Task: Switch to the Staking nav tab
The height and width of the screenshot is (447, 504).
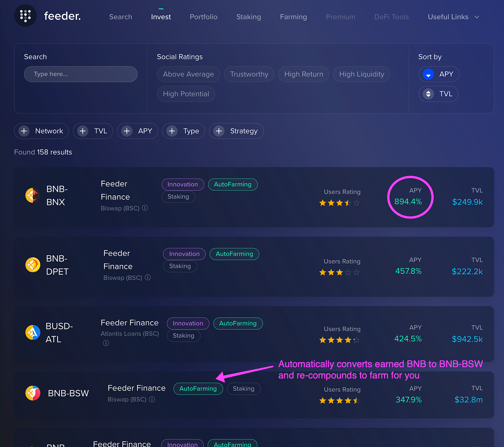Action: [x=248, y=17]
